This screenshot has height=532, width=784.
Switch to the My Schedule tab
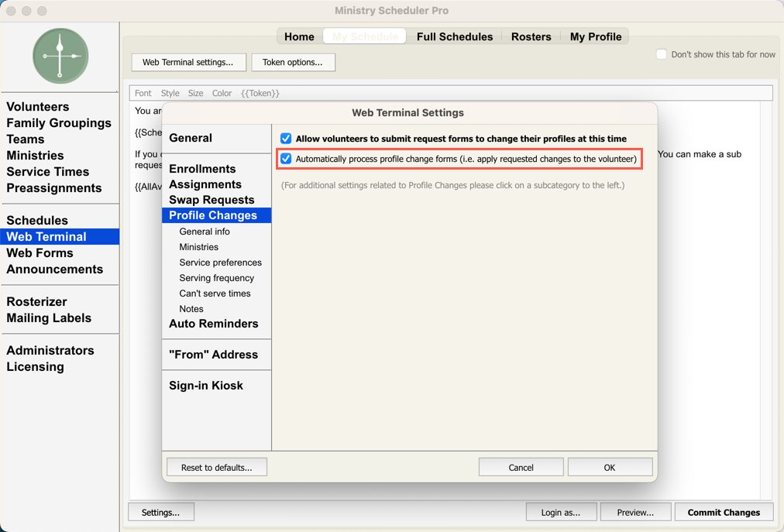pyautogui.click(x=365, y=36)
